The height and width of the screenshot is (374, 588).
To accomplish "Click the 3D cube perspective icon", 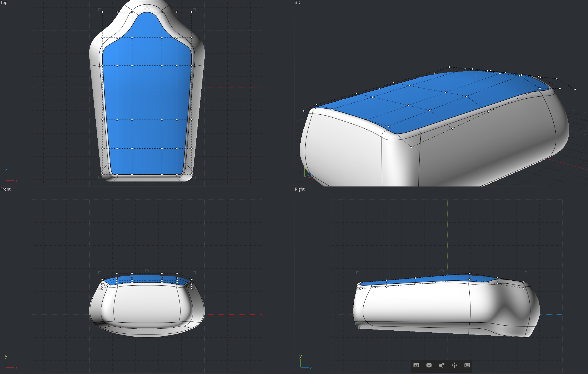I will click(429, 365).
